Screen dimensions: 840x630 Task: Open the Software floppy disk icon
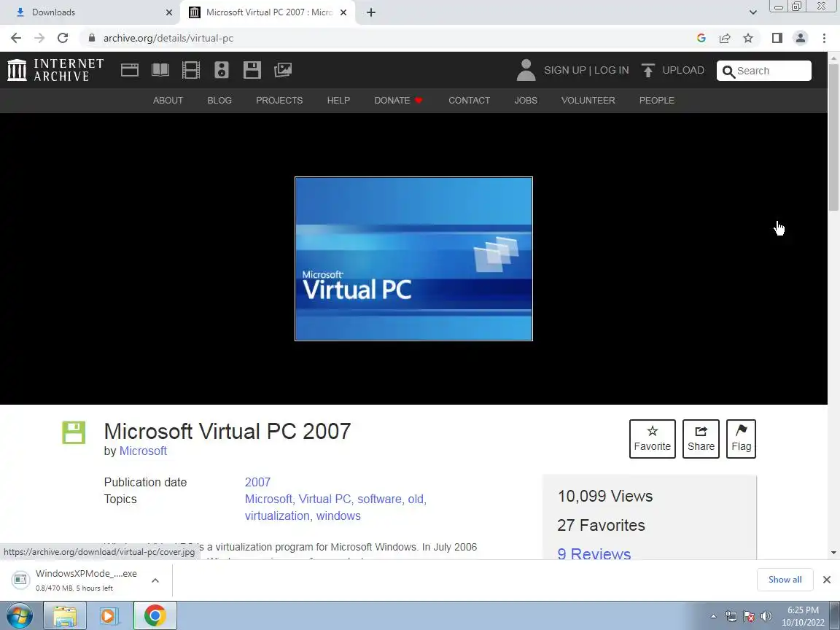click(252, 70)
